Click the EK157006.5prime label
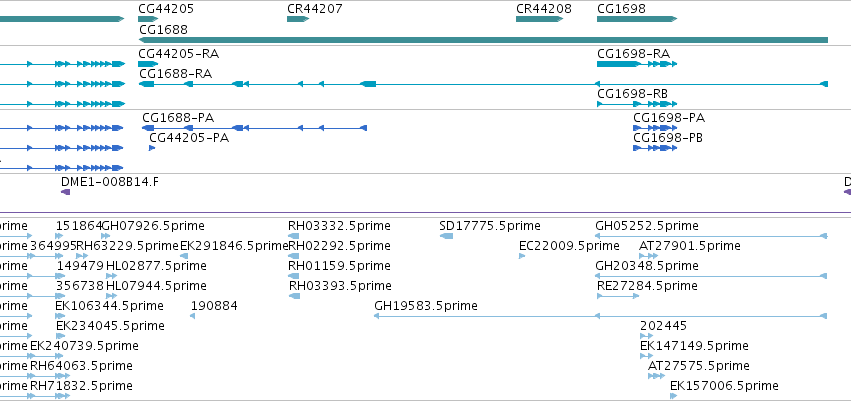851x401 pixels. (x=724, y=386)
